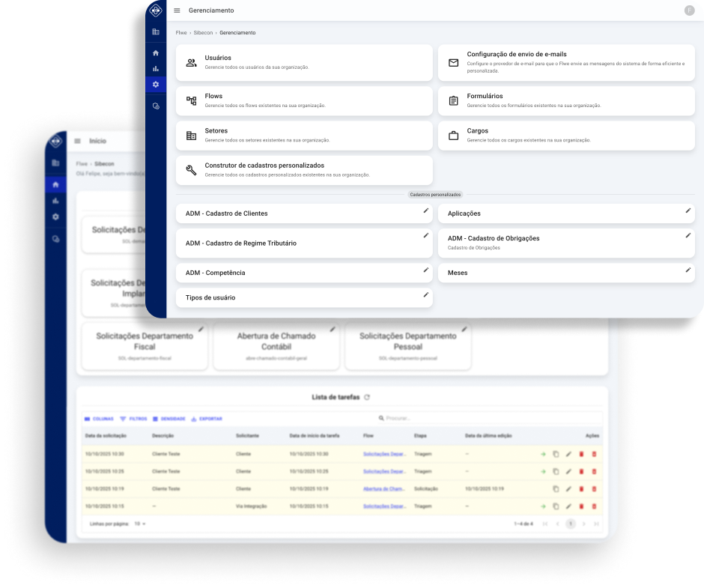Open the Colunas table option
The image size is (704, 588).
pyautogui.click(x=100, y=419)
